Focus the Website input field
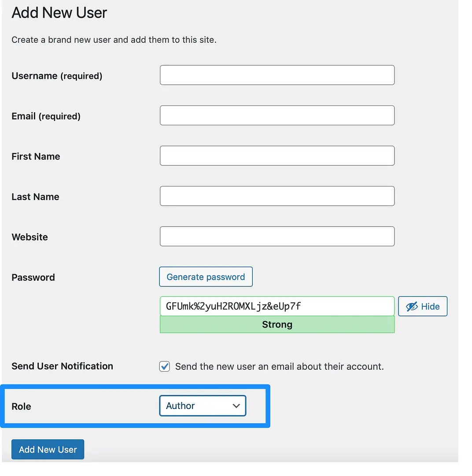This screenshot has height=476, width=472. pyautogui.click(x=277, y=236)
